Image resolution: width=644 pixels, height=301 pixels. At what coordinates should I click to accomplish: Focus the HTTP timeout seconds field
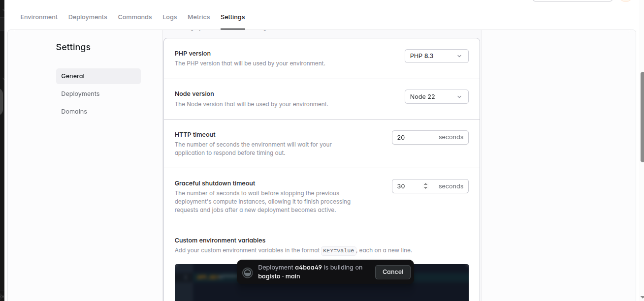click(430, 137)
